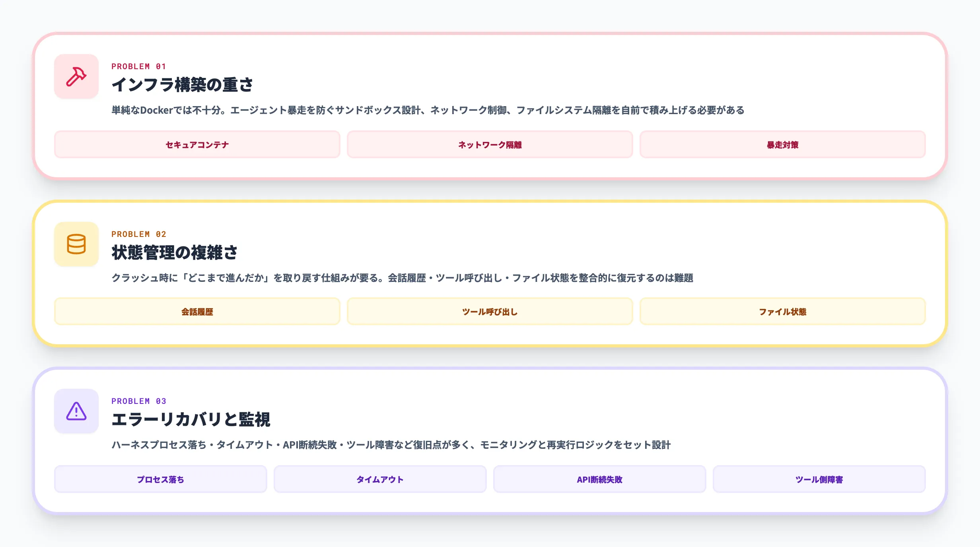Click the ネットワーク隔離 chip
980x547 pixels.
pos(490,144)
